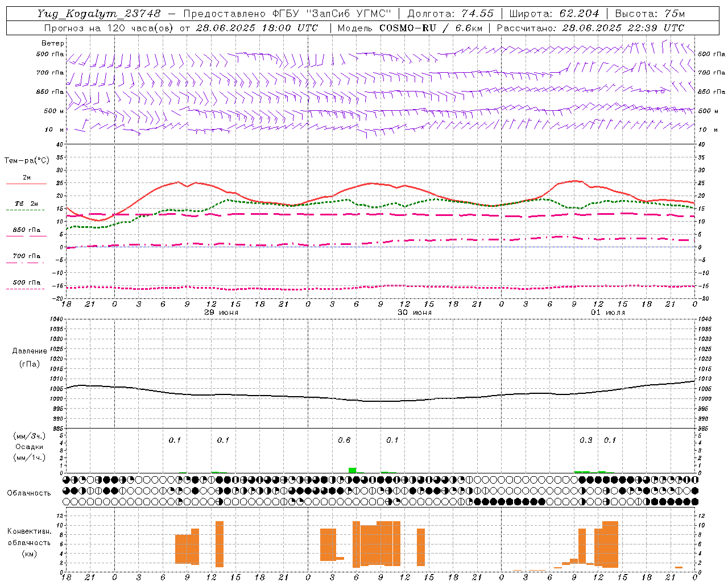Click the '30 июня' date label
This screenshot has height=582, width=728.
click(415, 313)
